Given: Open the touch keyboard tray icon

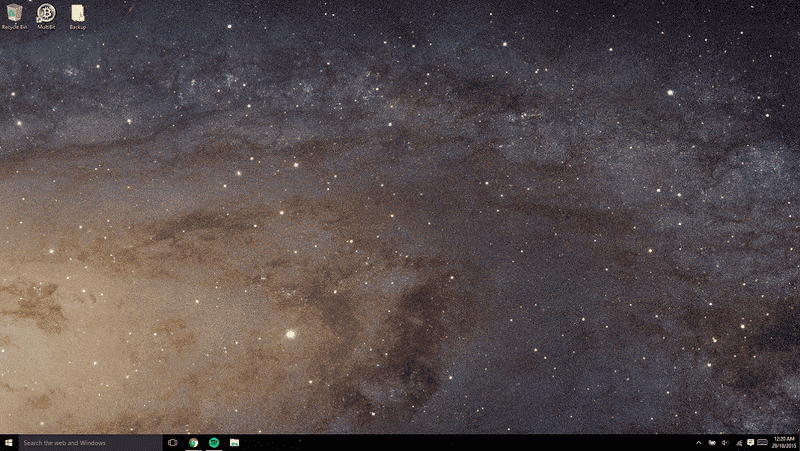Looking at the screenshot, I should point(762,442).
